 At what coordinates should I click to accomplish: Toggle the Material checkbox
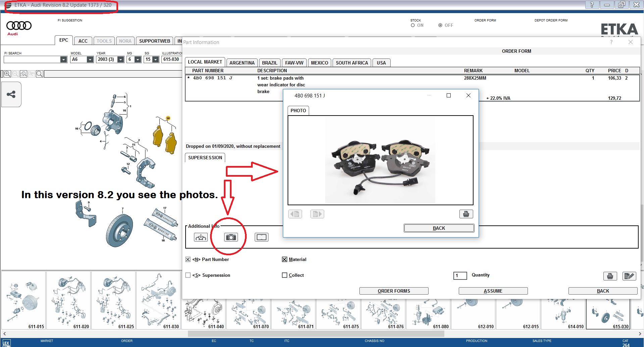(x=285, y=259)
